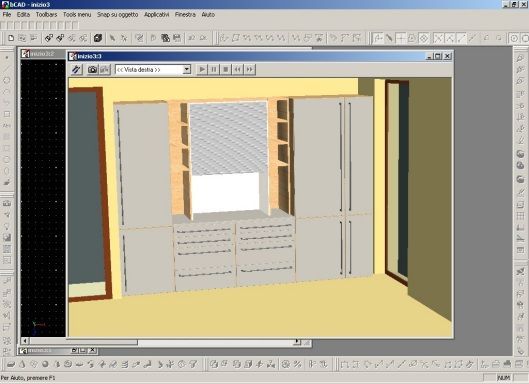This screenshot has height=384, width=529.
Task: Click the blue brush render settings icon
Action: 77,70
